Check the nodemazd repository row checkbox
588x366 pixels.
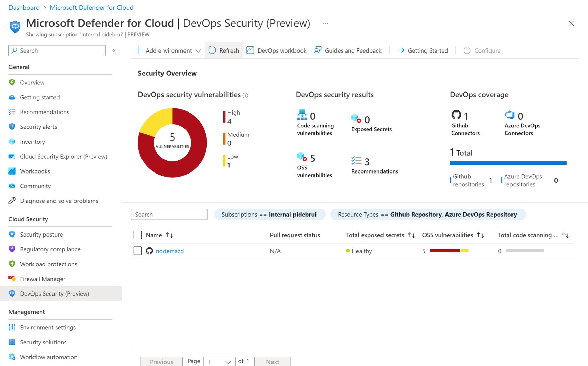click(138, 251)
